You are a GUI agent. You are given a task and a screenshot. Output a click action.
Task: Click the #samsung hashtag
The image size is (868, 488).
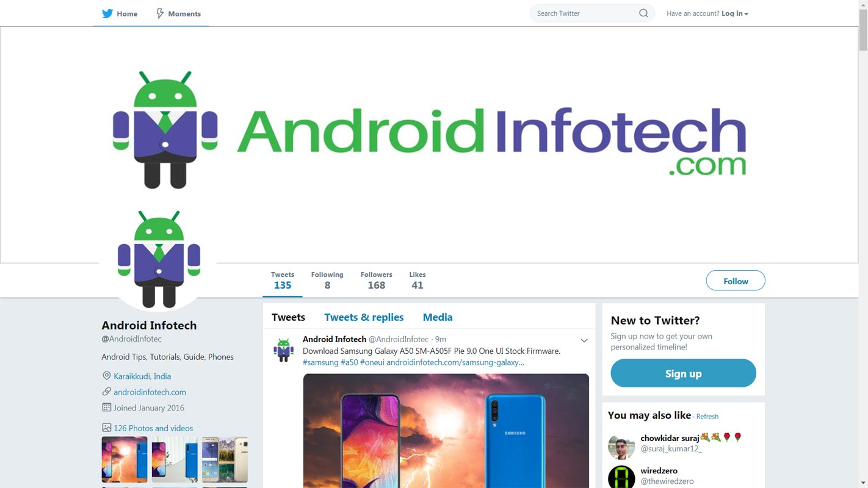pyautogui.click(x=320, y=362)
